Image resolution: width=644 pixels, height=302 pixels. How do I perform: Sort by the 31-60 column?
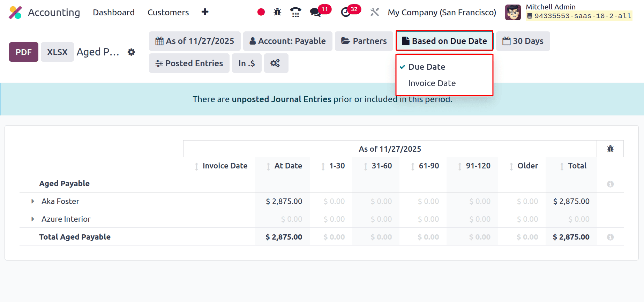click(x=366, y=166)
